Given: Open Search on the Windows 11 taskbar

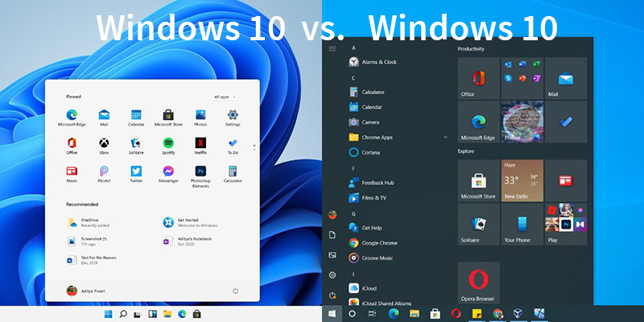Looking at the screenshot, I should point(123,314).
